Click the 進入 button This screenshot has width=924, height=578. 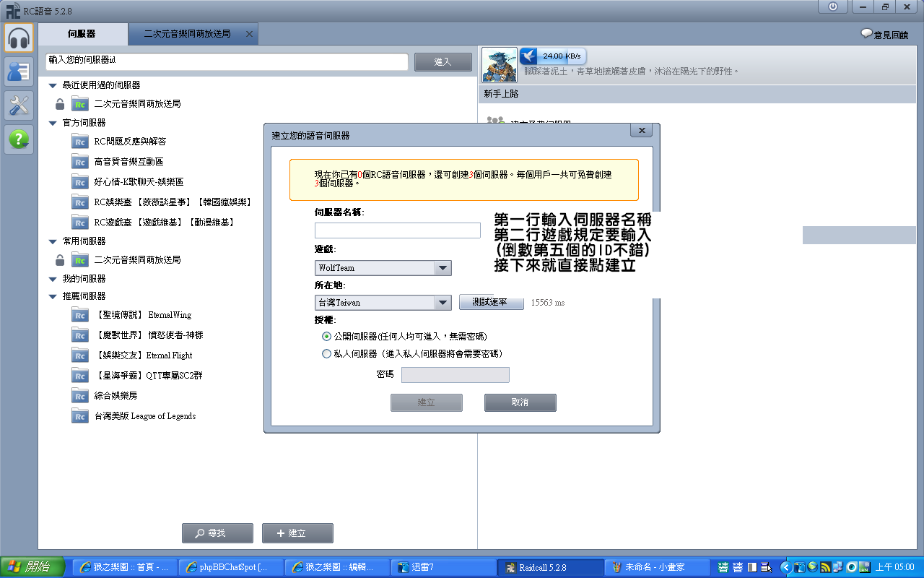coord(443,62)
